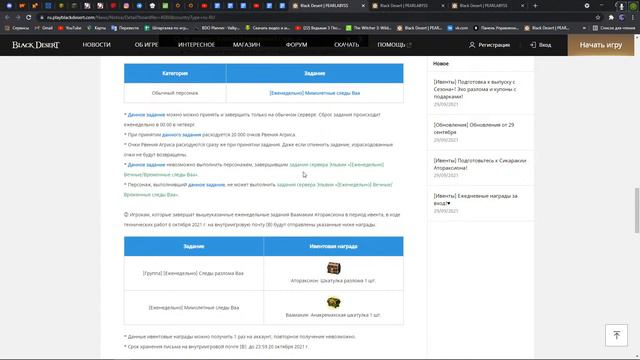Click the данного задания link in the notes
Viewport: 640px width, 360px height.
coord(181,135)
